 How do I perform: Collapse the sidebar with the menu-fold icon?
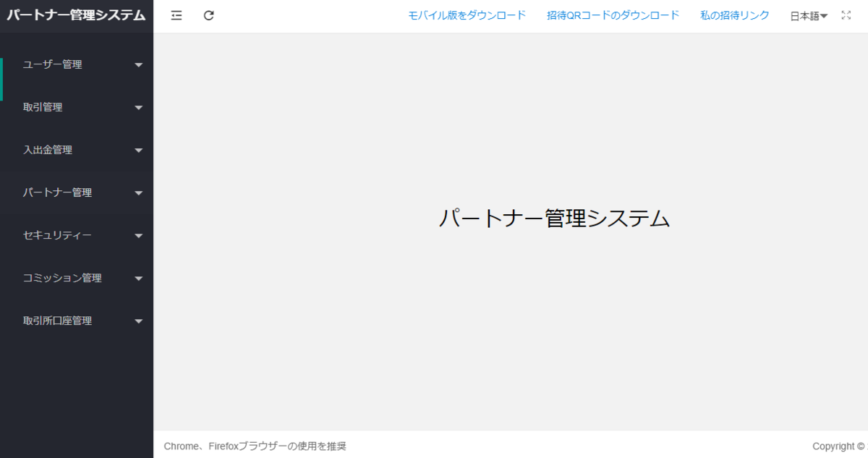[x=176, y=15]
